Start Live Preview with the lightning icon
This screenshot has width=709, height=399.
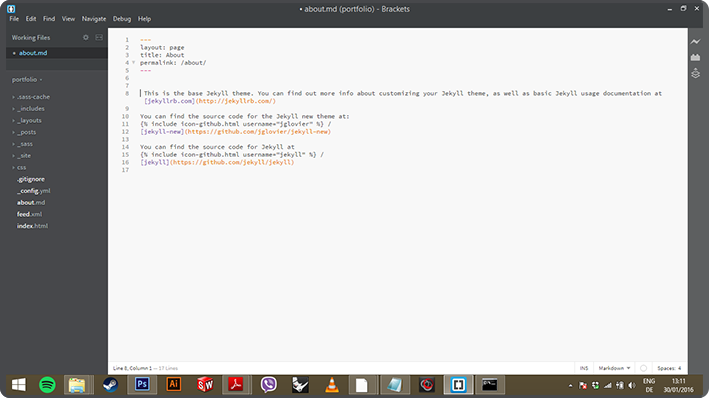(695, 42)
